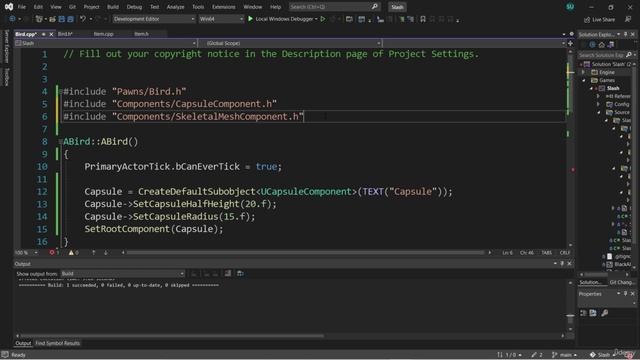640x360 pixels.
Task: Switch to Git Changes tab
Action: pyautogui.click(x=621, y=282)
